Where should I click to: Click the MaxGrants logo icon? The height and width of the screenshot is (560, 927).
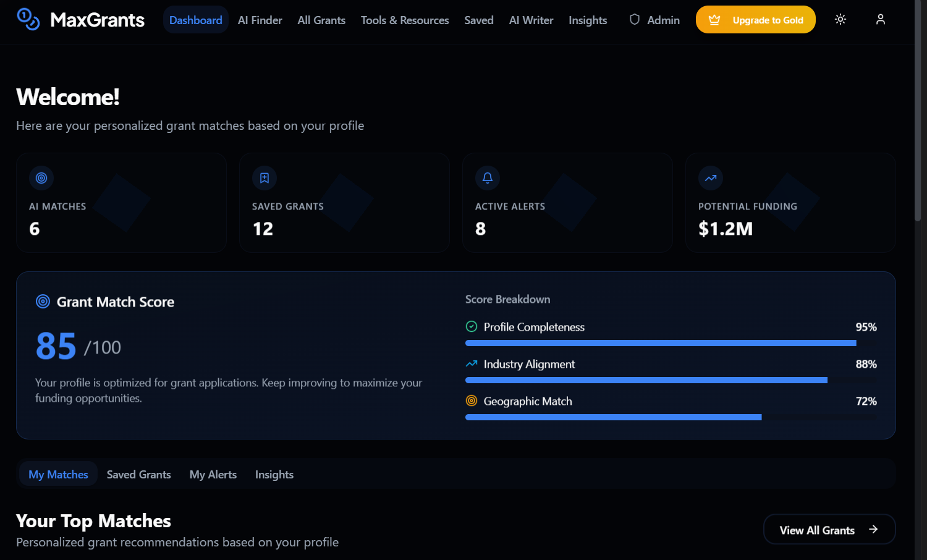pyautogui.click(x=28, y=19)
